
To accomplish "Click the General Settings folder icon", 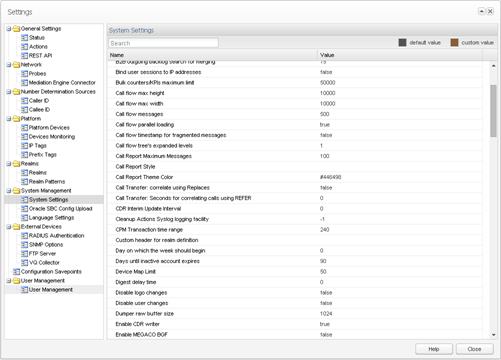I will coord(16,29).
